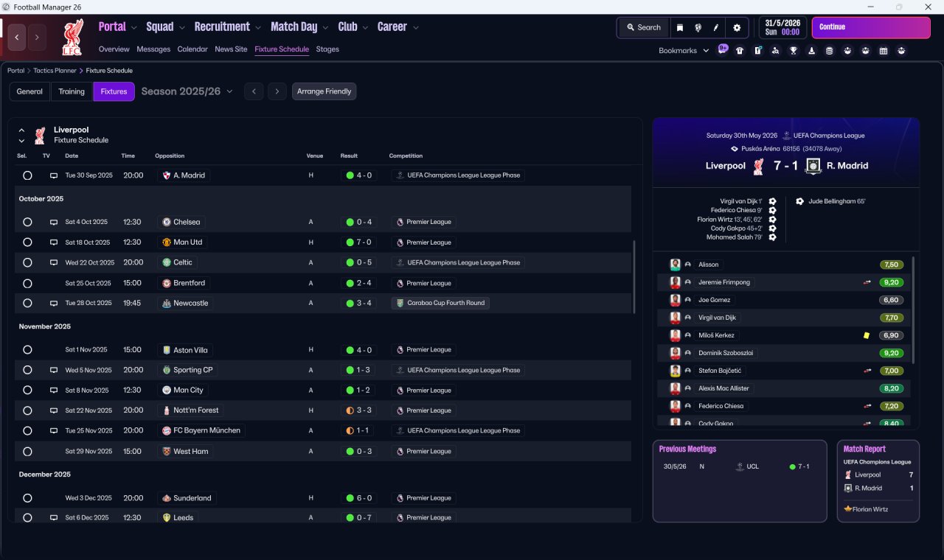
Task: Click the training cone bookmark icon
Action: point(812,51)
